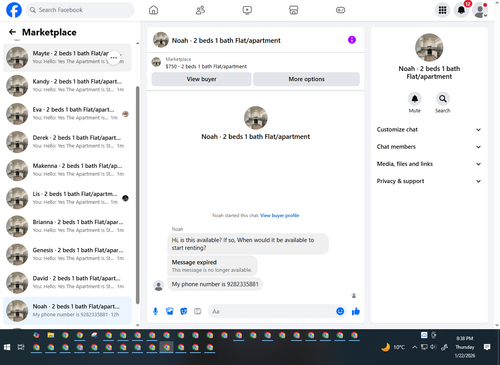500x365 pixels.
Task: Go back from Marketplace chats
Action: [12, 32]
